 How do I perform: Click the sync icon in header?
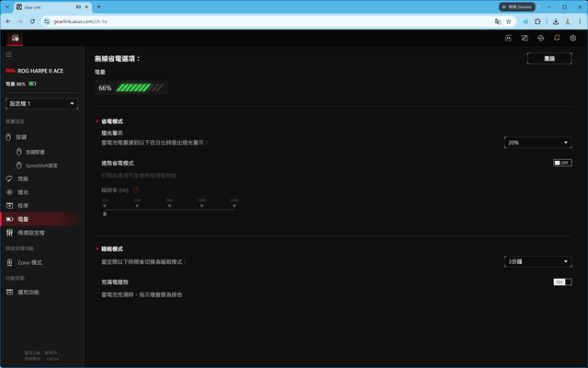coord(541,38)
